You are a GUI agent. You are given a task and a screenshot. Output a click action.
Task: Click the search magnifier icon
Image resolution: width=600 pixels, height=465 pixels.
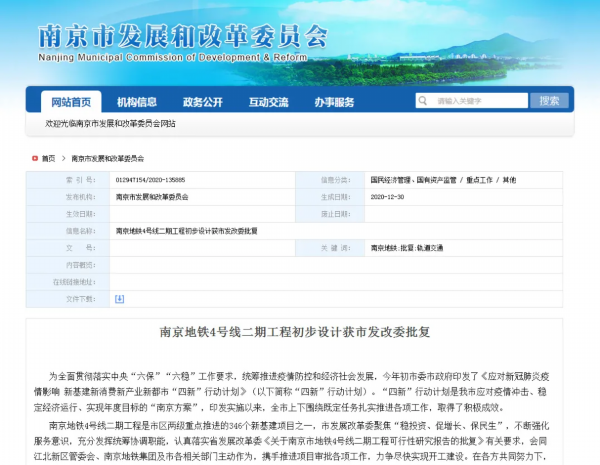(x=422, y=101)
